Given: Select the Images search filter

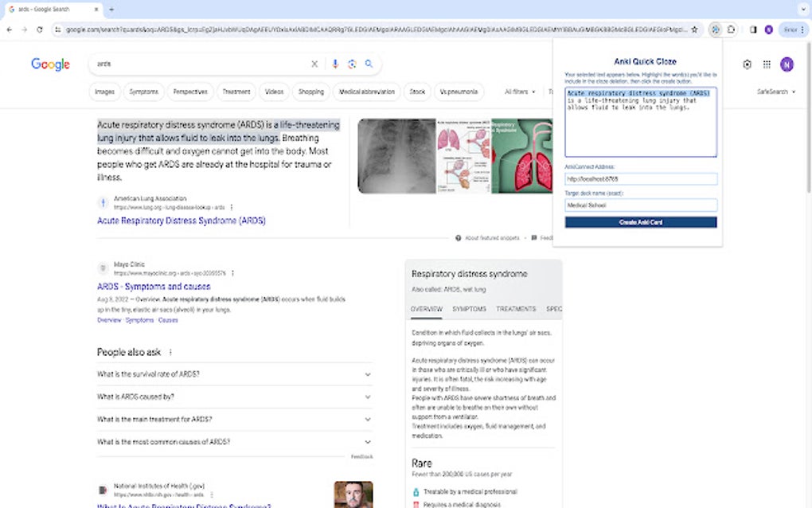Looking at the screenshot, I should [105, 92].
